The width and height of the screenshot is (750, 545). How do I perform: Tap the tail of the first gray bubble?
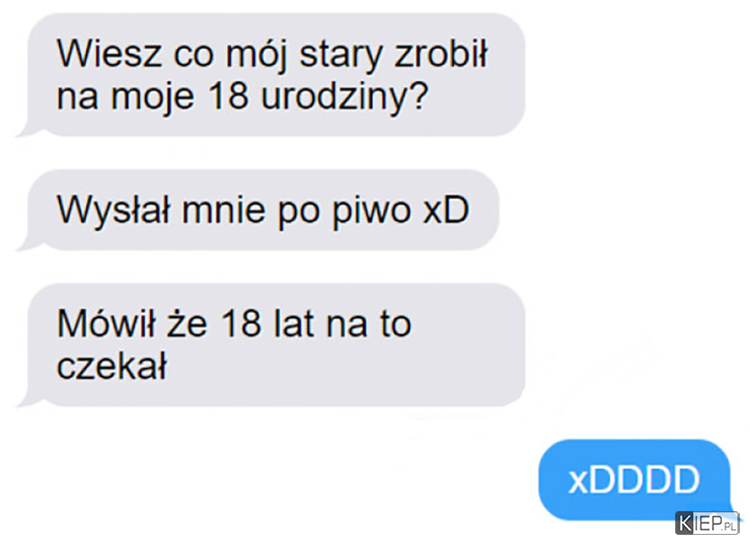click(24, 130)
